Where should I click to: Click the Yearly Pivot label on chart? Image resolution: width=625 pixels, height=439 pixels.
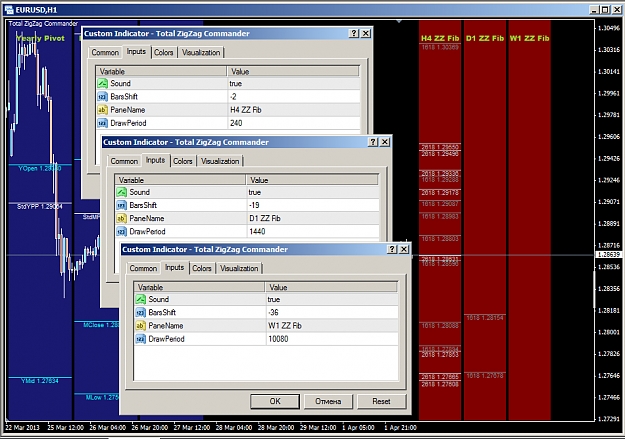(x=40, y=38)
